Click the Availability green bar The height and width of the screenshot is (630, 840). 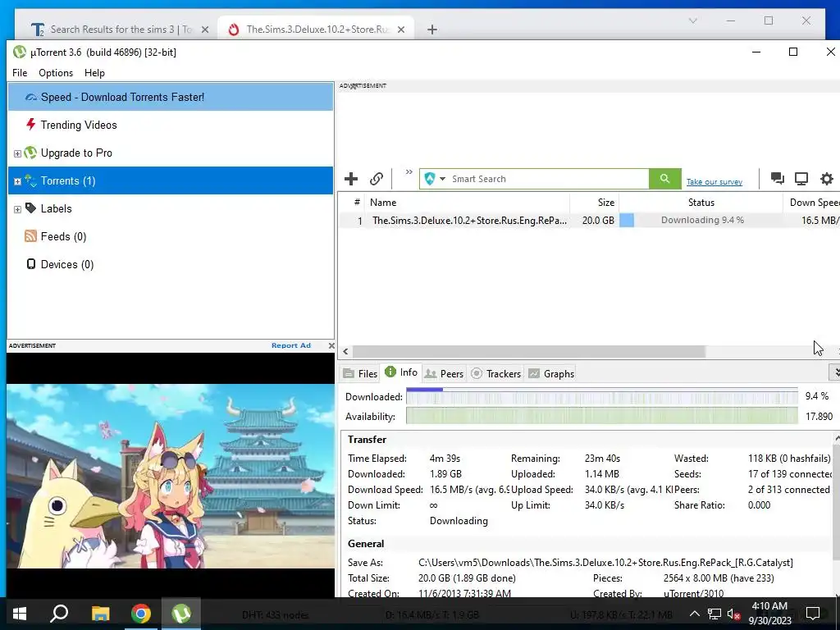601,416
